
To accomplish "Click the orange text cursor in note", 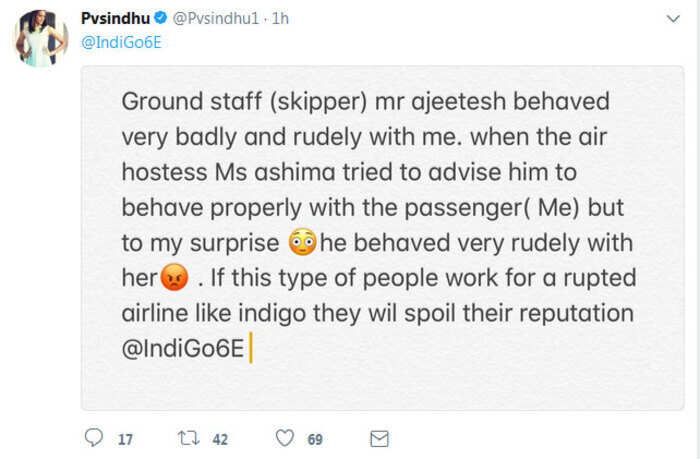I will pos(251,348).
